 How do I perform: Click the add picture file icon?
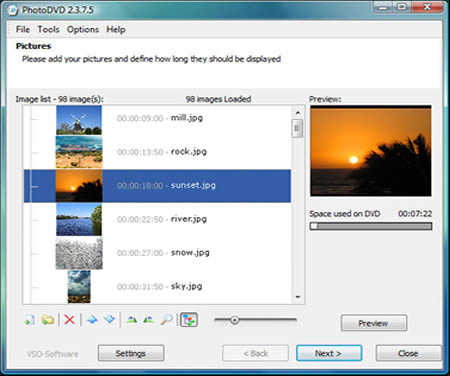[30, 320]
